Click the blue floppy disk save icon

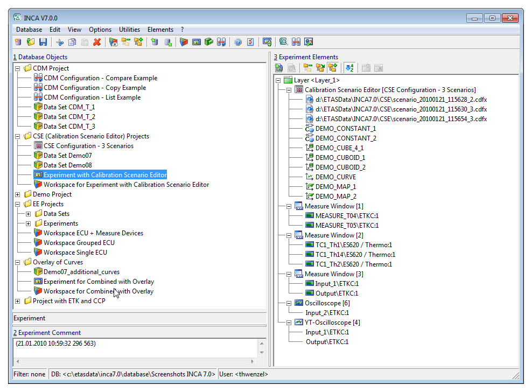[43, 42]
